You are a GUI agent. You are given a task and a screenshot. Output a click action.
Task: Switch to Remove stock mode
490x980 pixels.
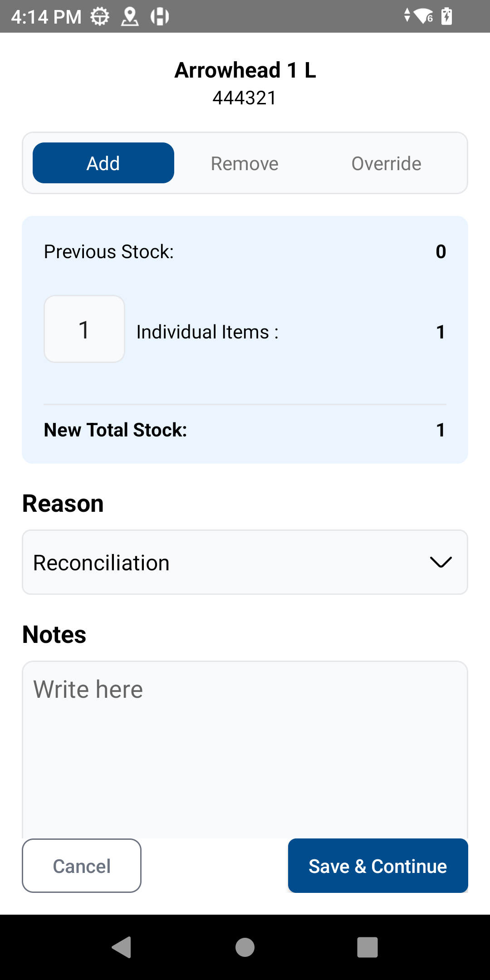pyautogui.click(x=245, y=163)
